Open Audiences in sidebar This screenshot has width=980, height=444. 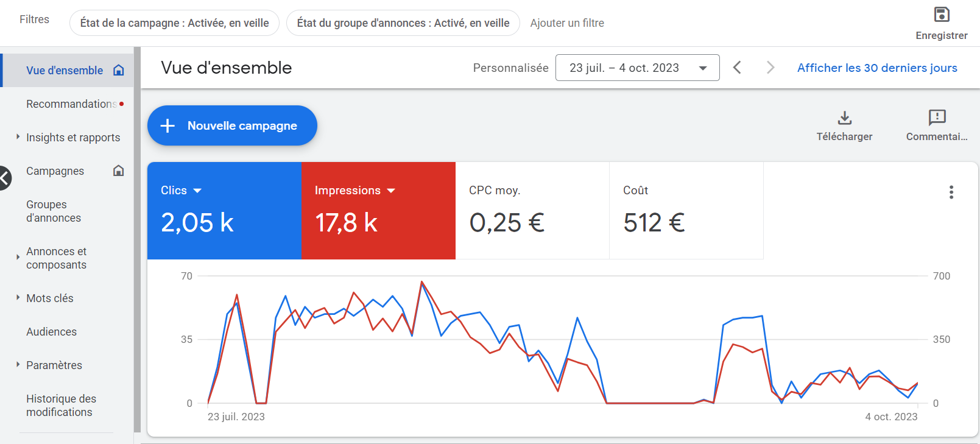pos(51,332)
